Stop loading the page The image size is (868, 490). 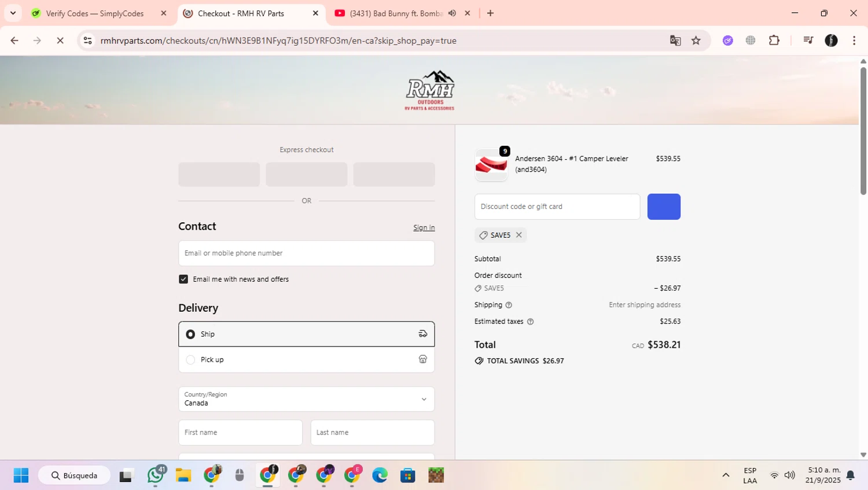pyautogui.click(x=60, y=40)
